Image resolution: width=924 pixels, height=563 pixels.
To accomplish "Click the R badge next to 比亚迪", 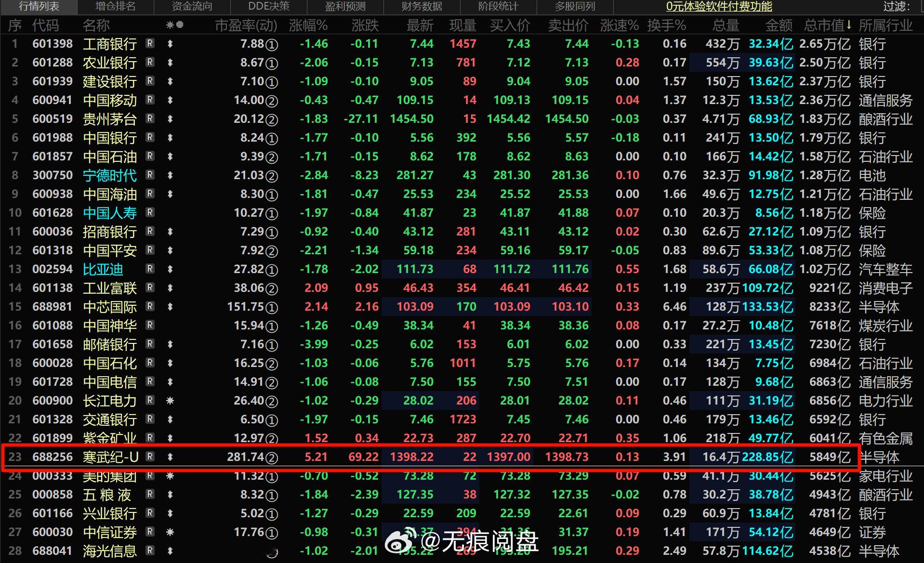I will (x=150, y=269).
